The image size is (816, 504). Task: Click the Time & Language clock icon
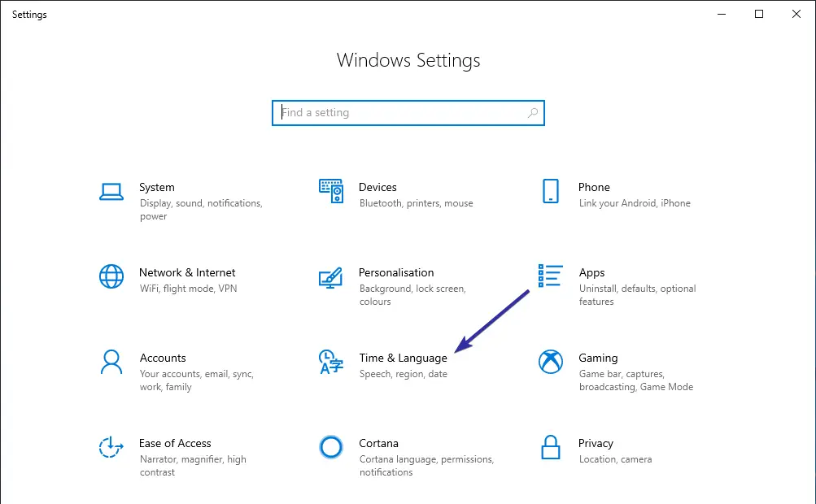coord(331,363)
